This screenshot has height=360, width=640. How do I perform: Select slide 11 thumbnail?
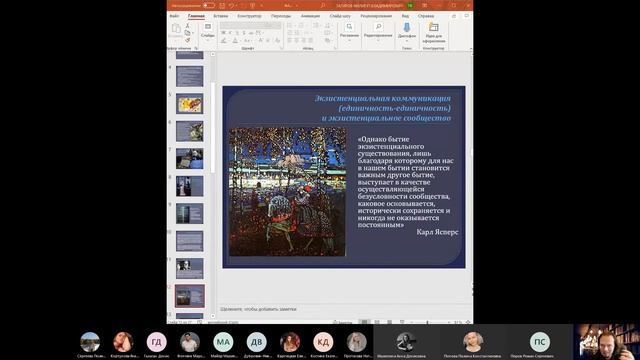[x=189, y=268]
